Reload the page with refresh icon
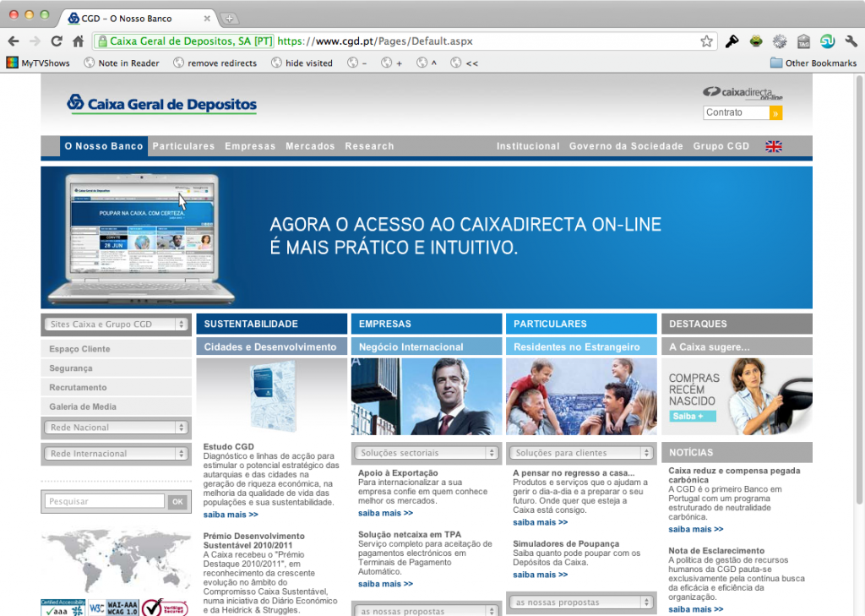The image size is (865, 616). [x=57, y=41]
